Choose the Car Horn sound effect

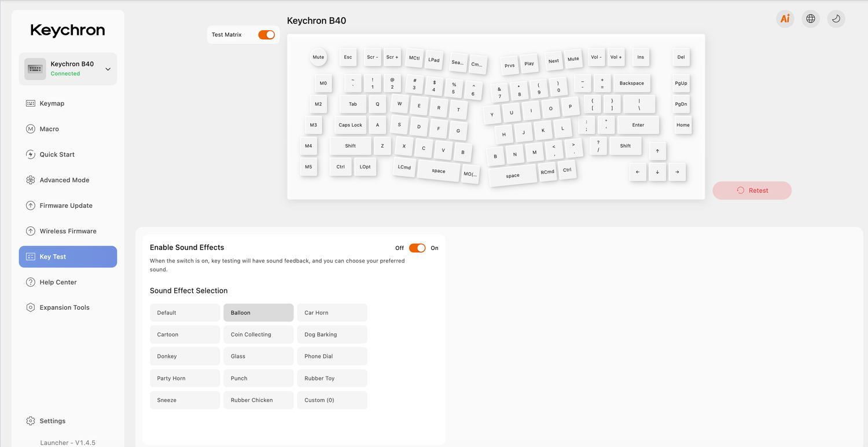(x=332, y=313)
